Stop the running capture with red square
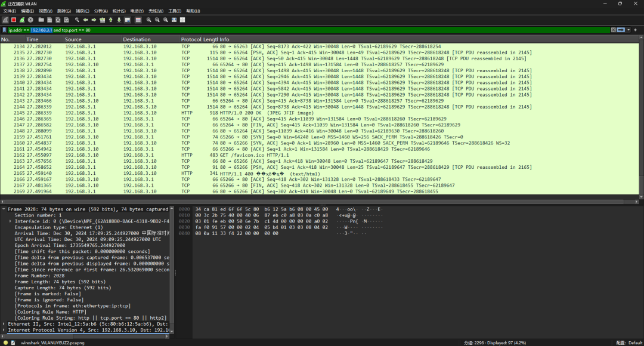644x346 pixels. (x=14, y=20)
